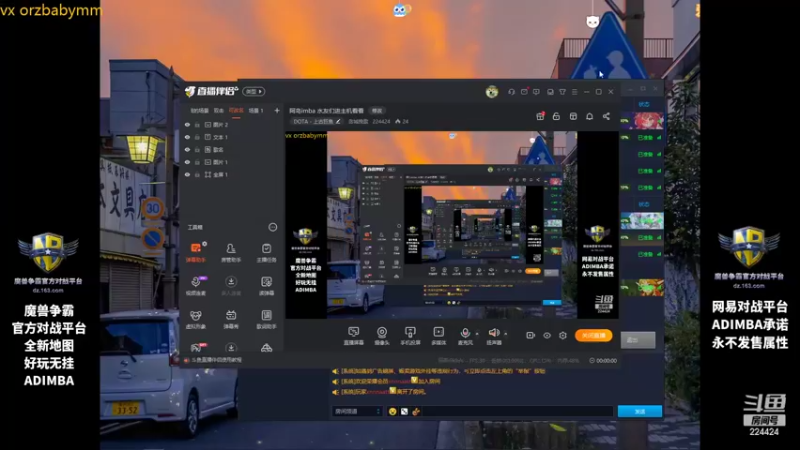Lock the 图片 2 layer

click(x=197, y=124)
